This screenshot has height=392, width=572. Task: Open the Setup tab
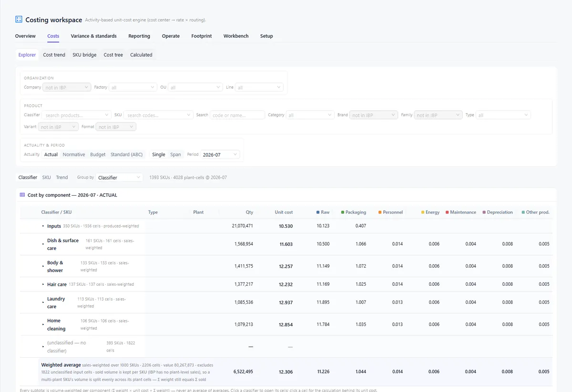(x=266, y=36)
